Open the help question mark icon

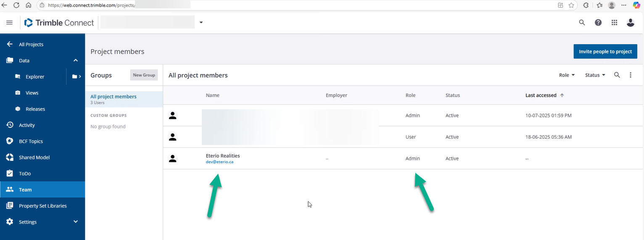[x=598, y=23]
